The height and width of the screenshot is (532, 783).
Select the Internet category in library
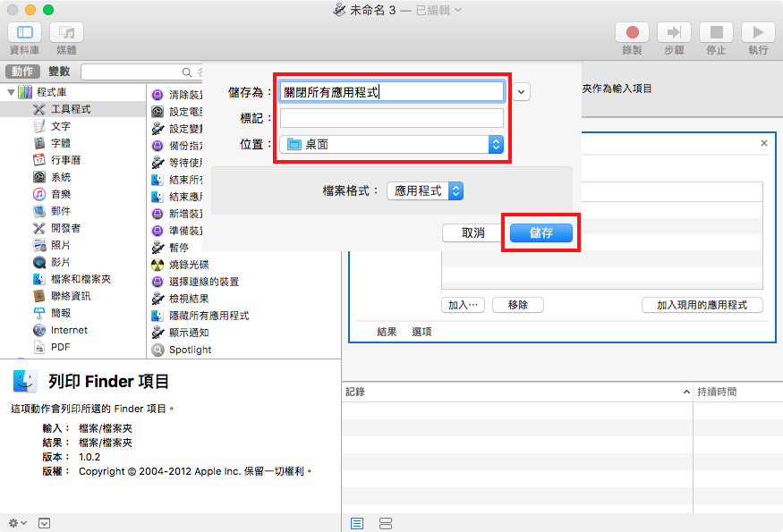click(69, 330)
